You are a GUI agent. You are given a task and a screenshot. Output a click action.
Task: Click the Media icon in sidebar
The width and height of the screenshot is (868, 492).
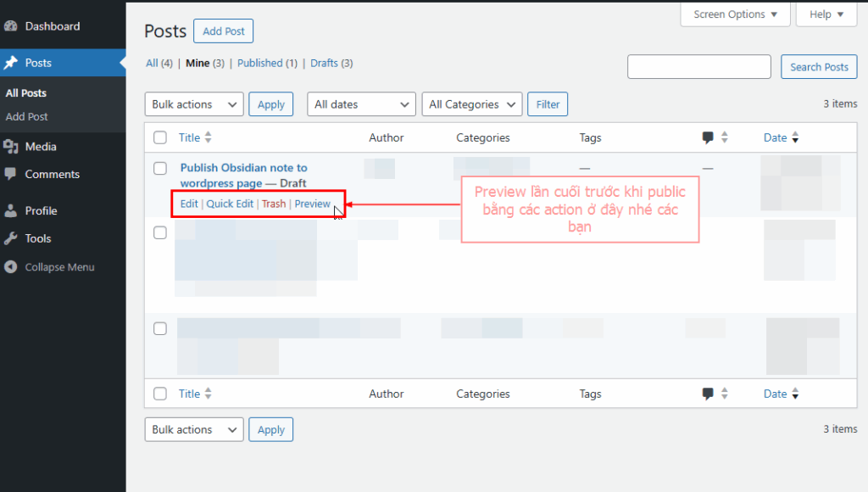pos(11,147)
